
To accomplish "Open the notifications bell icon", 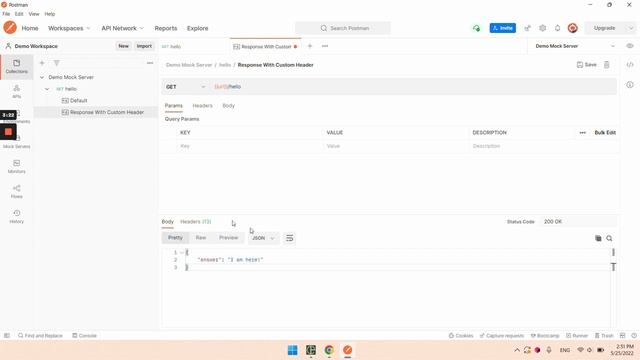I will [x=558, y=28].
